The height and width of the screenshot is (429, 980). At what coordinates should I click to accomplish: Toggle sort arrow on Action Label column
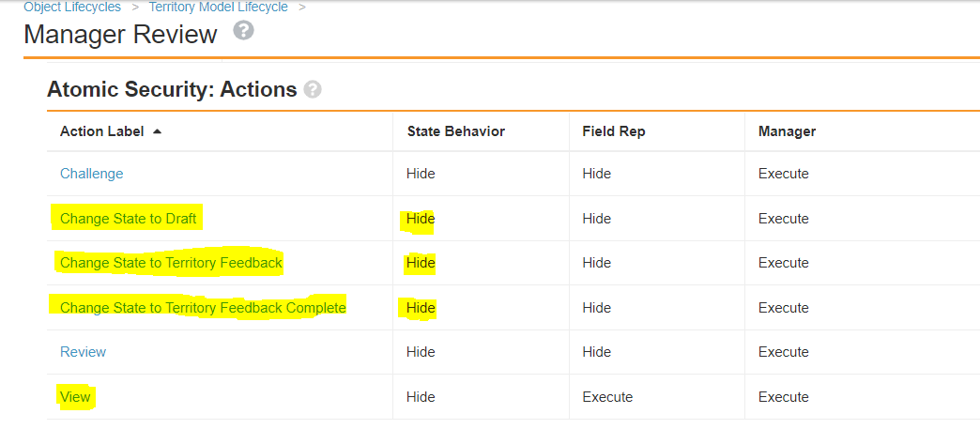[157, 131]
